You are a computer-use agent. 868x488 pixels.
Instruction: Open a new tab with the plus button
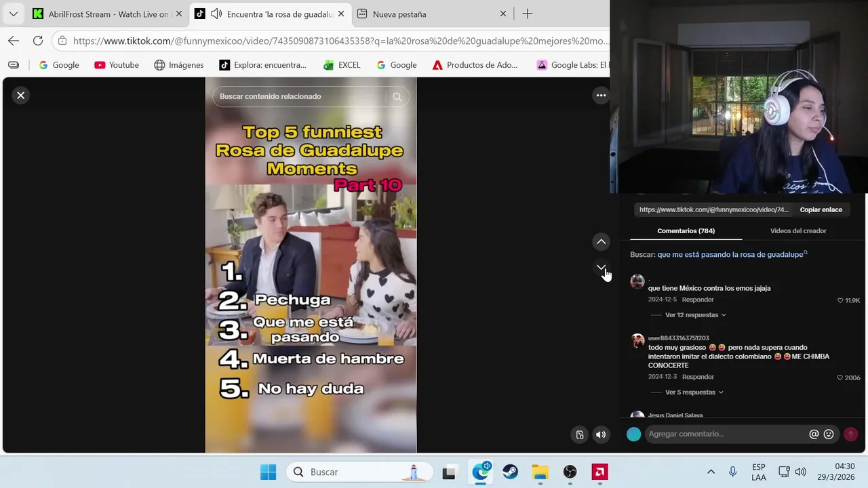(528, 14)
